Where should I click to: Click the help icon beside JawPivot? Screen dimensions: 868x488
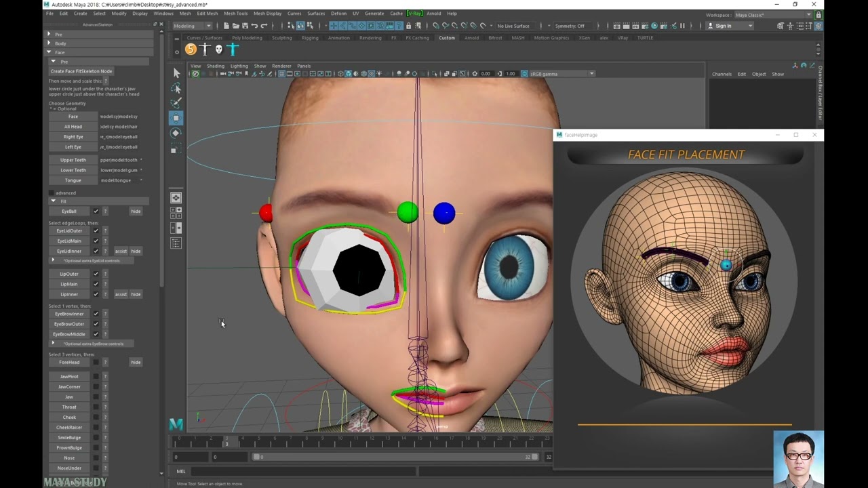[105, 377]
